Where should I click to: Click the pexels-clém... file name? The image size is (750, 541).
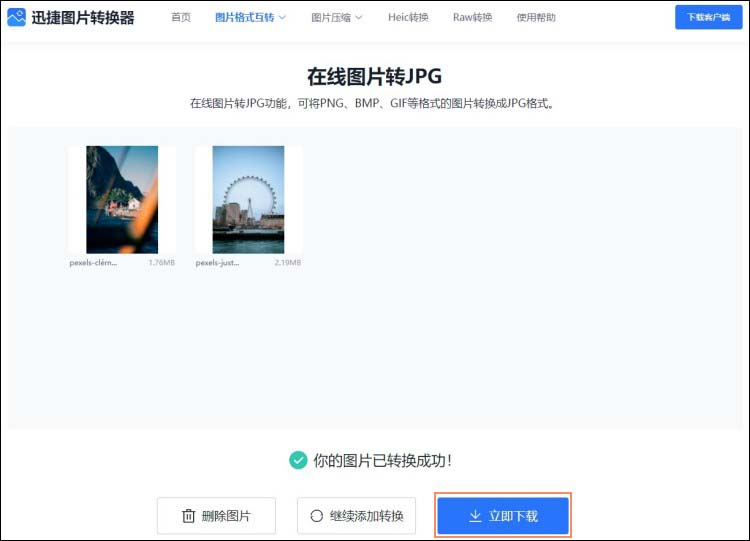coord(93,263)
